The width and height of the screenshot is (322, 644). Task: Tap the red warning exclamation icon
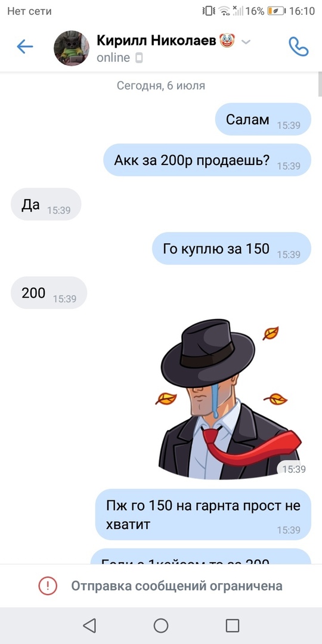(x=48, y=586)
